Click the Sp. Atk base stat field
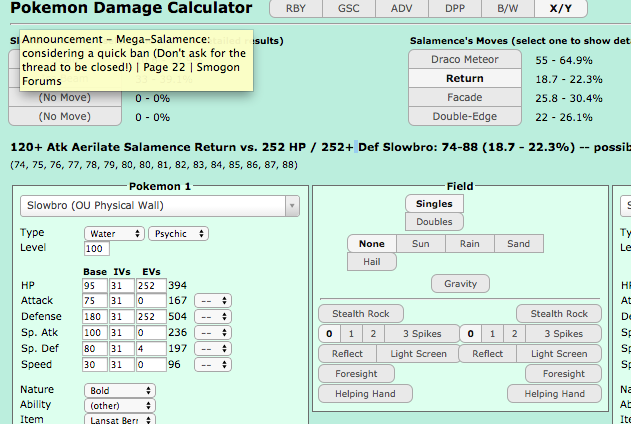 coord(95,333)
